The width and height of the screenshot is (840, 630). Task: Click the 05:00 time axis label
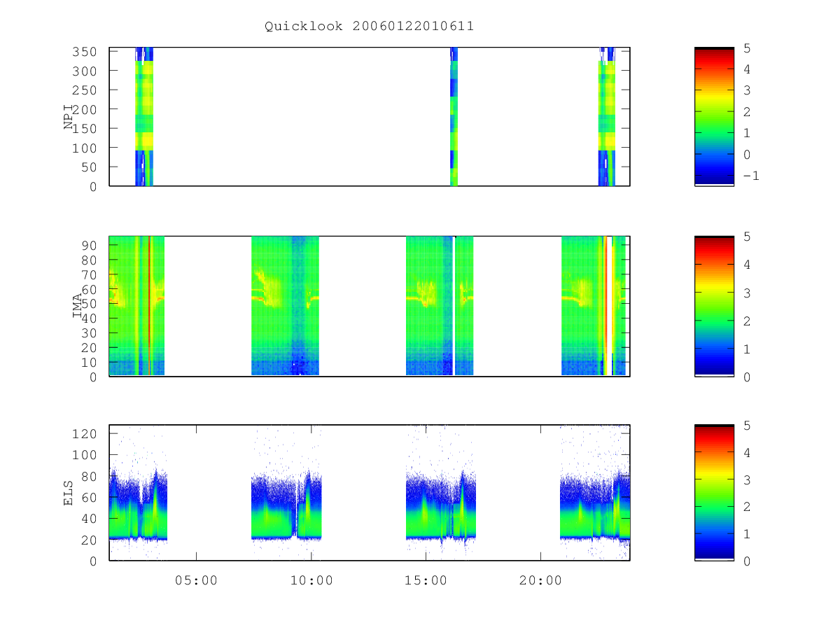coord(196,580)
